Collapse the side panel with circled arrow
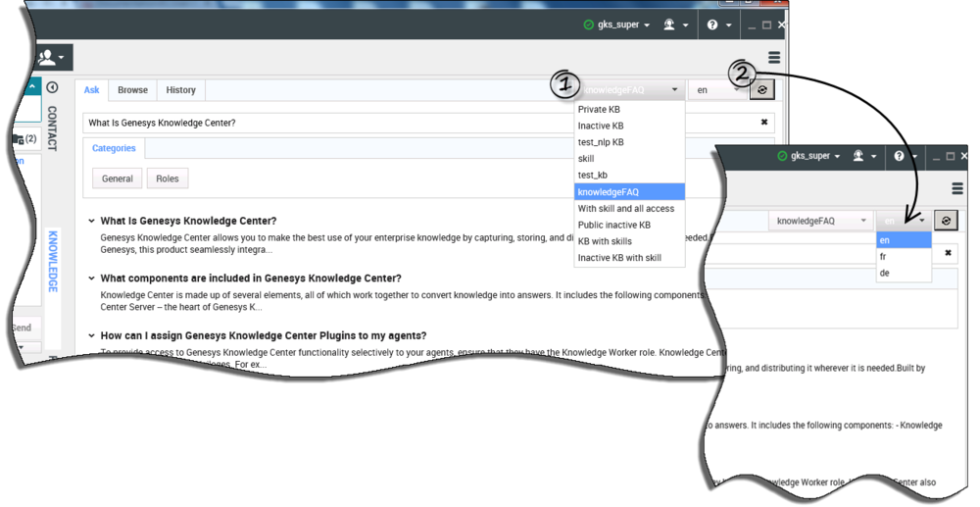Screen dimensions: 980x507 pyautogui.click(x=53, y=87)
